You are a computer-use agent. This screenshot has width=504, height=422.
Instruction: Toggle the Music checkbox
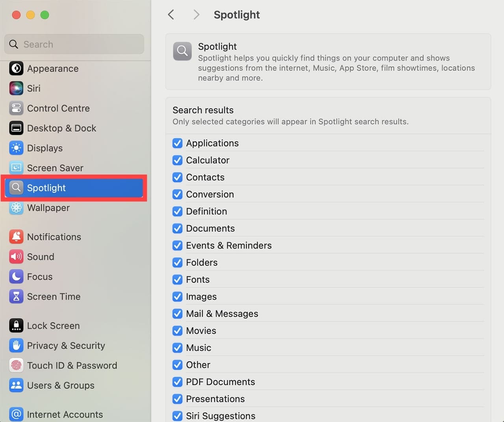pos(178,348)
